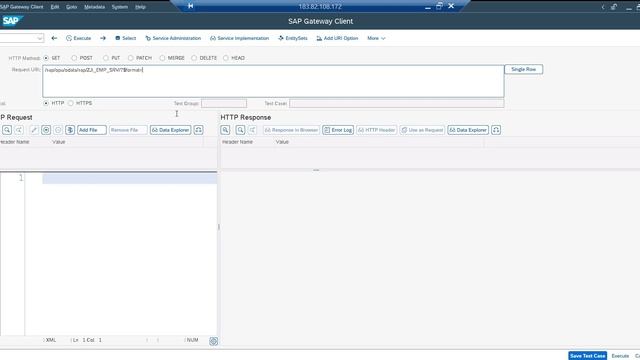This screenshot has height=360, width=640.
Task: Click EntitySets in the toolbar
Action: [293, 38]
